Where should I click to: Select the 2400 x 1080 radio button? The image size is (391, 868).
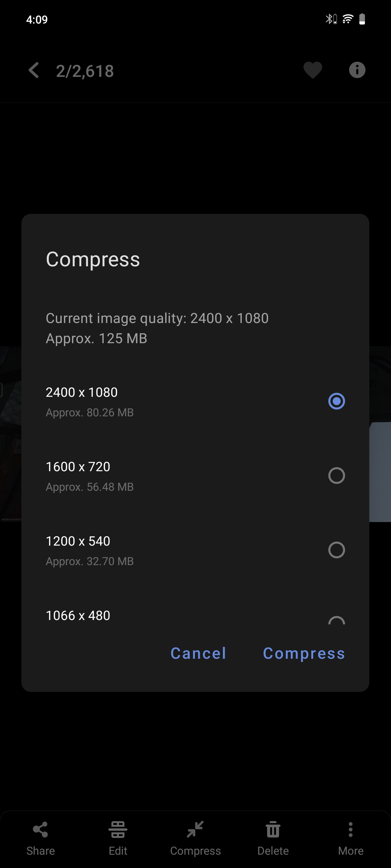[x=336, y=401]
